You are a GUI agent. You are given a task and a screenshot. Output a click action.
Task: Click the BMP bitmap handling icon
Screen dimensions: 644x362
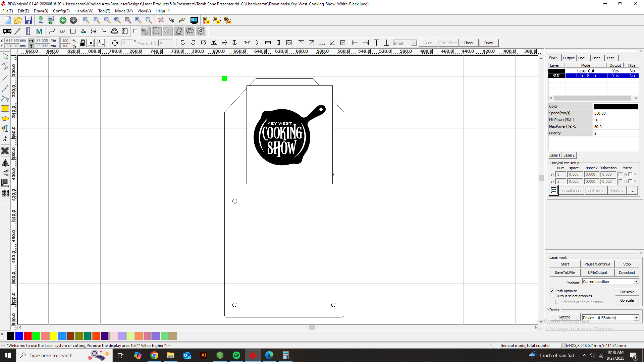62,31
